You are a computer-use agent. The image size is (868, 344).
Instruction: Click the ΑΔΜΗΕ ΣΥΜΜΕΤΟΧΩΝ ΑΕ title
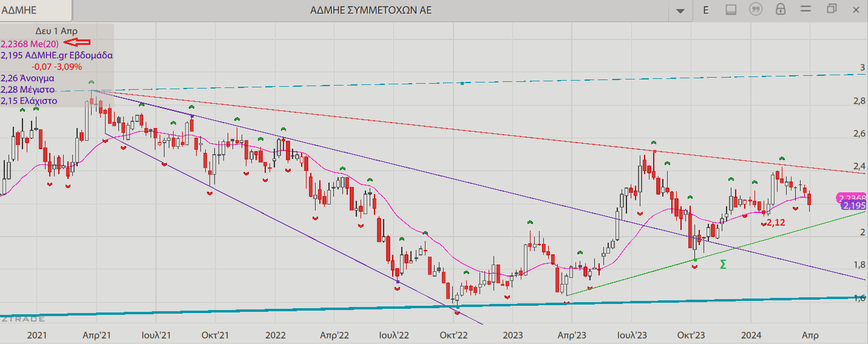(x=371, y=10)
